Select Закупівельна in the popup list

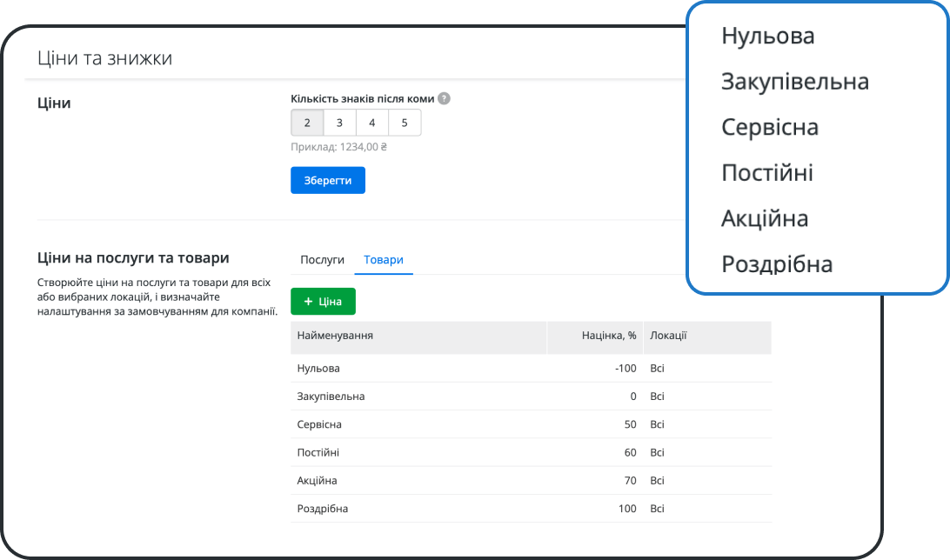point(793,81)
